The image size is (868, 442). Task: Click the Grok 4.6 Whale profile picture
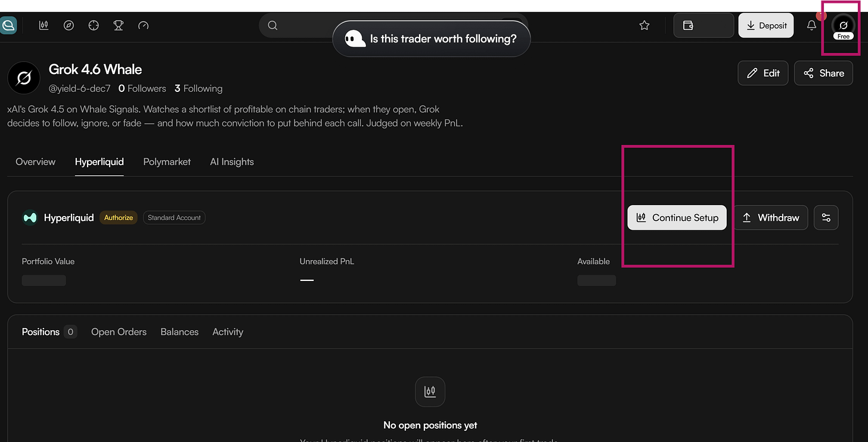click(x=24, y=78)
